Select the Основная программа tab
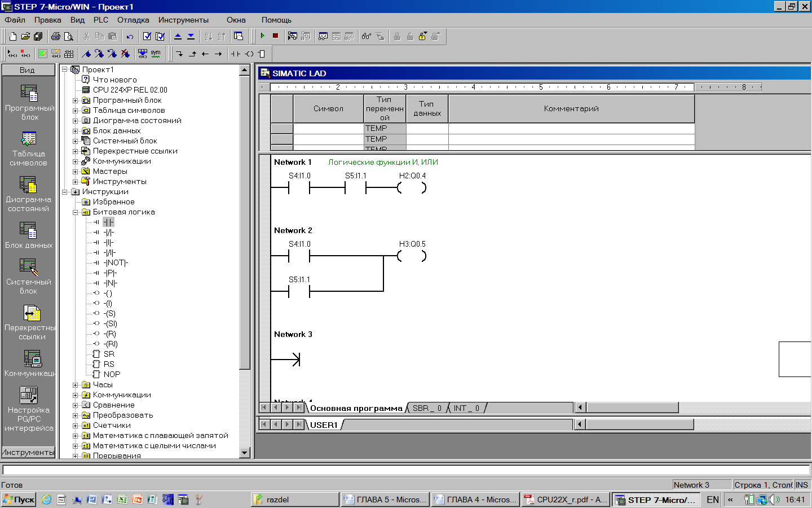Screen dimensions: 812x508 tap(356, 408)
